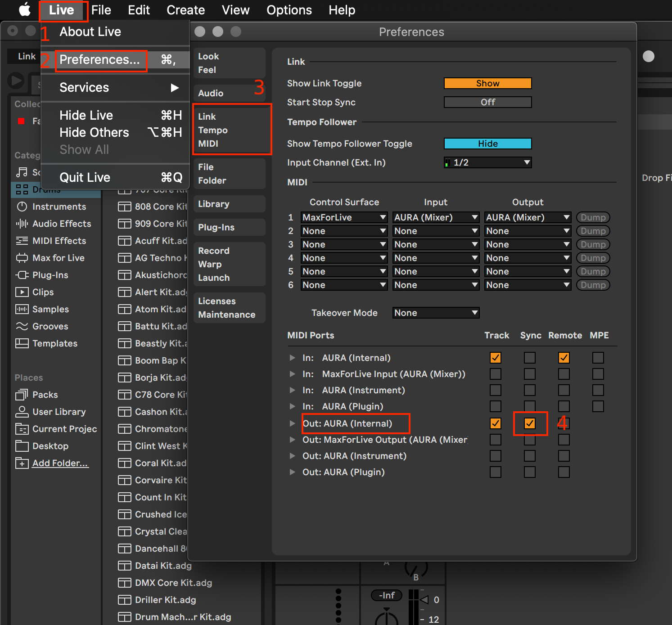Open the Link Tempo MIDI tab
This screenshot has width=672, height=625.
[230, 130]
